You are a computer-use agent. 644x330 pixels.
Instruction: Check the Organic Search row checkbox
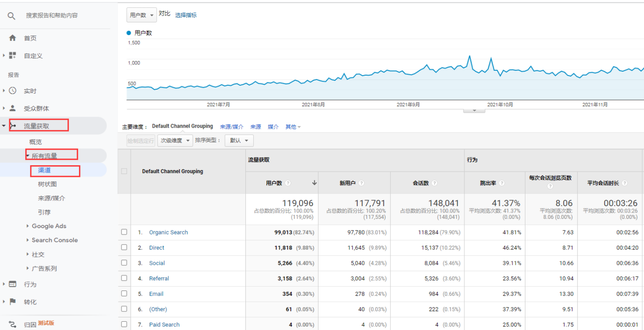point(124,232)
